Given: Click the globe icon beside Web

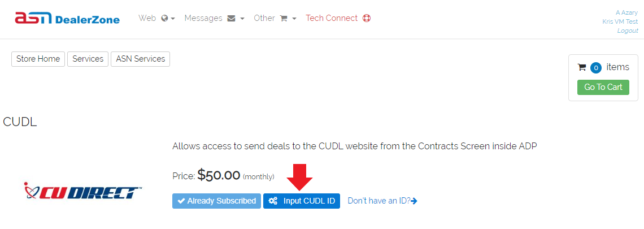Looking at the screenshot, I should (165, 19).
